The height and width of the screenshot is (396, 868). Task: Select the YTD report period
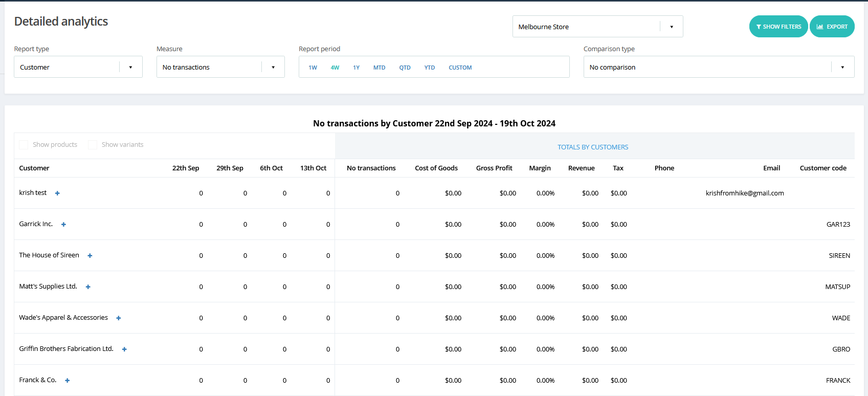tap(430, 68)
